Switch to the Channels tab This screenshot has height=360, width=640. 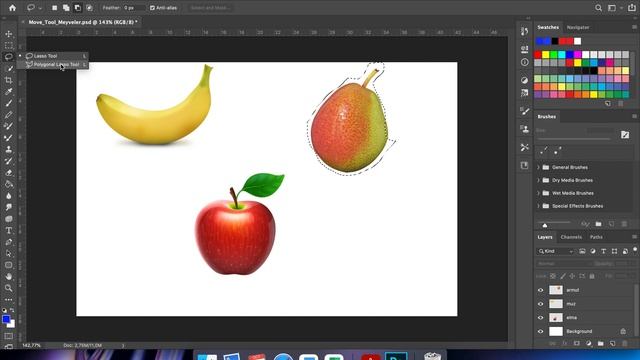[571, 237]
